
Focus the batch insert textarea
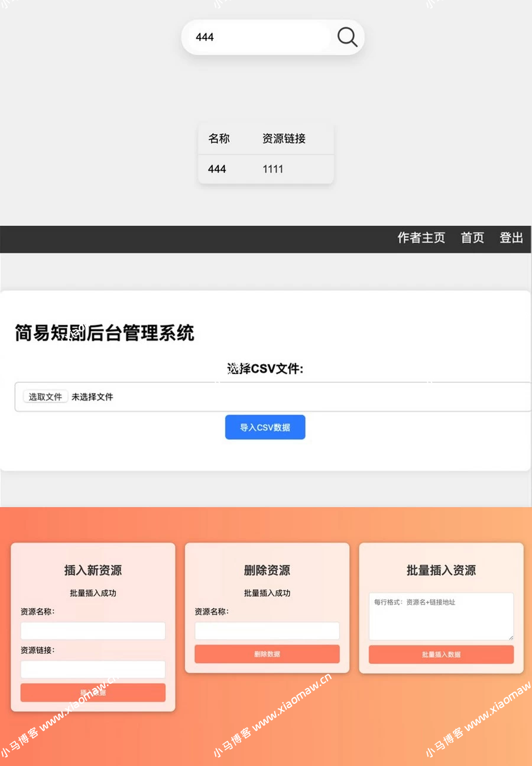pyautogui.click(x=442, y=616)
